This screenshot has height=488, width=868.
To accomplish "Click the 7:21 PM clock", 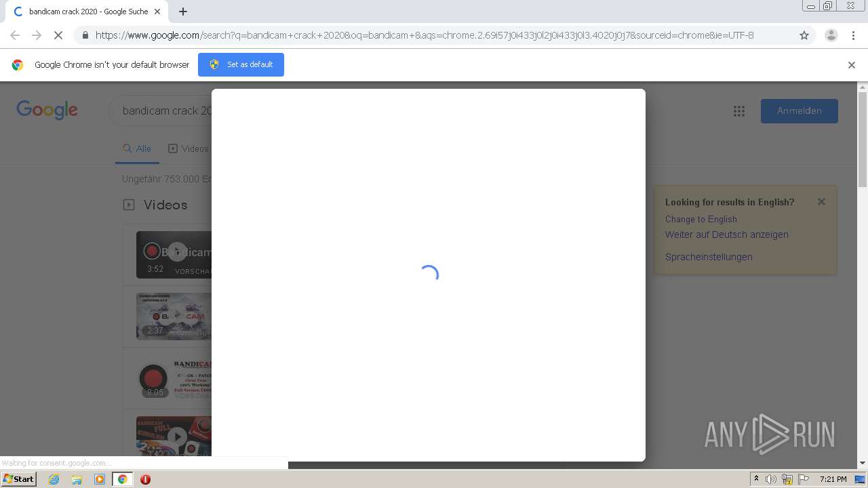I will pos(833,479).
